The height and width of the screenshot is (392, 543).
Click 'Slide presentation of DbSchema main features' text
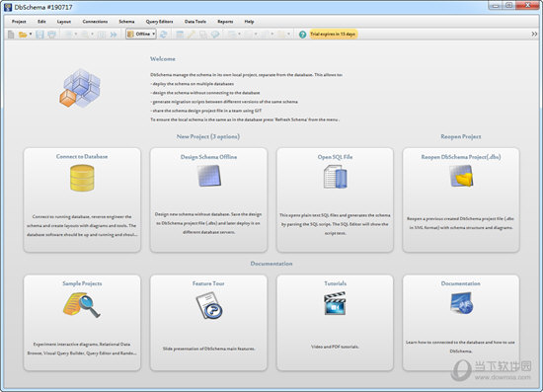[209, 349]
